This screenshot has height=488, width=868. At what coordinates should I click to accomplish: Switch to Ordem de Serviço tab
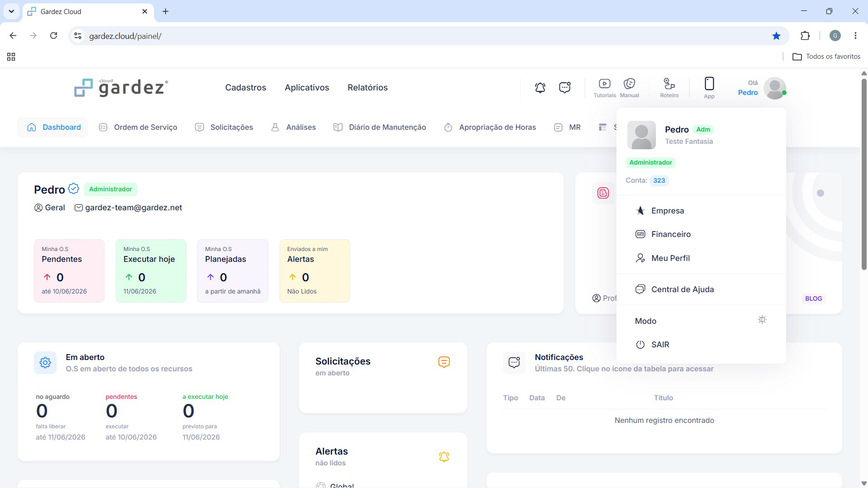point(138,127)
